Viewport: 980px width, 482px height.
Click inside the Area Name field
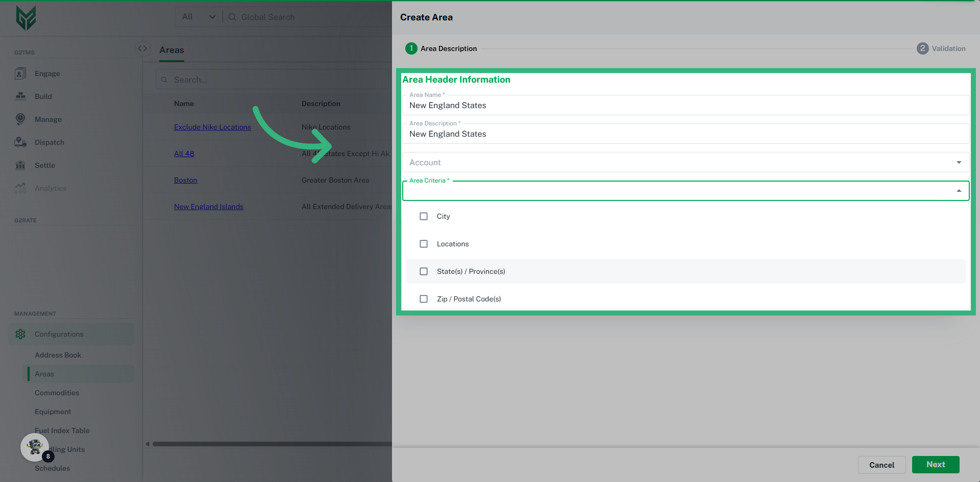click(561, 105)
